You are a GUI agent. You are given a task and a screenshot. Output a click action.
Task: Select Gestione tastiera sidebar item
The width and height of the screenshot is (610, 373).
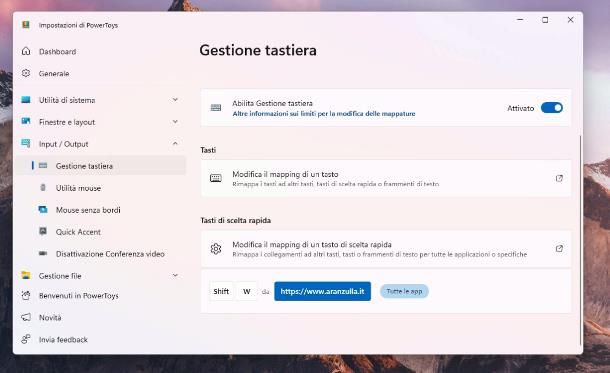[x=101, y=166]
